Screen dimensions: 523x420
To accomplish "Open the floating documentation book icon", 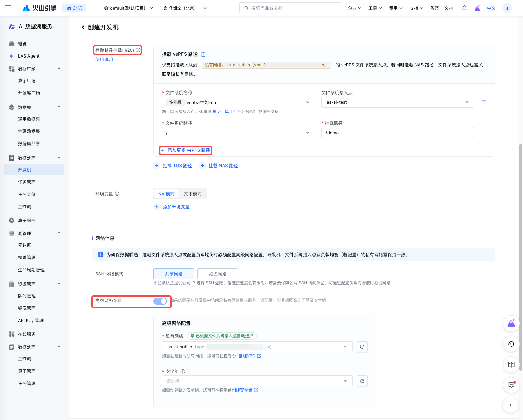I will click(511, 365).
